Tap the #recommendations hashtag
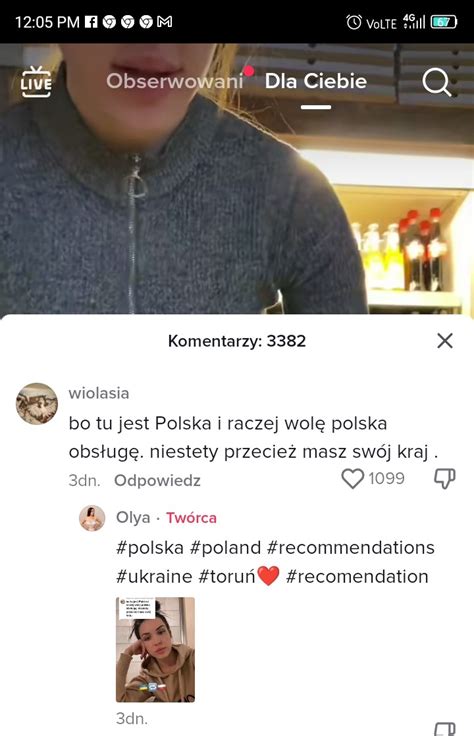This screenshot has width=474, height=736. [351, 548]
